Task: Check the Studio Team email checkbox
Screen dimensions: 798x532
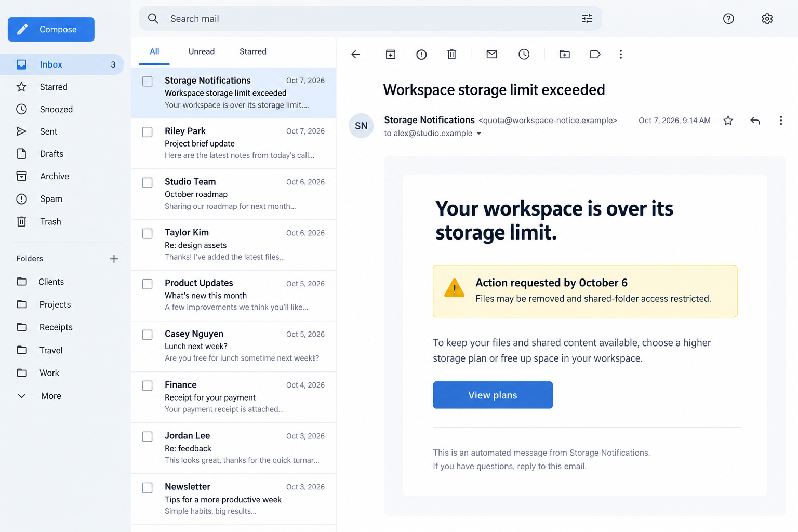Action: (x=148, y=183)
